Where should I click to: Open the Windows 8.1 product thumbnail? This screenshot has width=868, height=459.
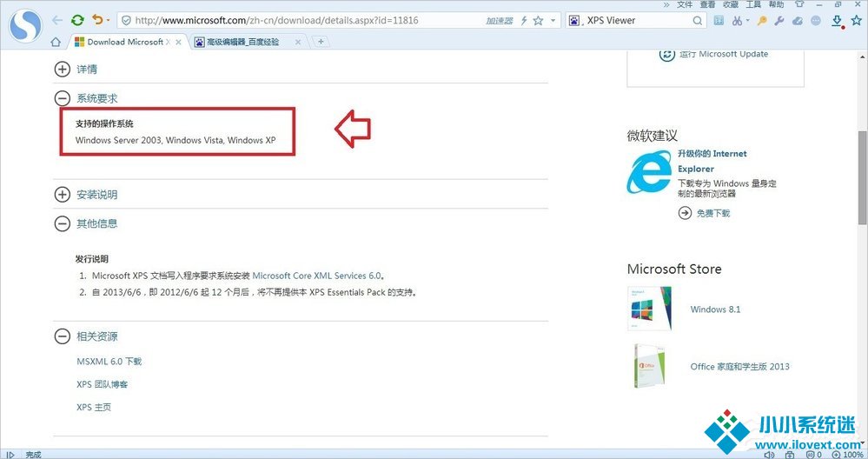tap(650, 309)
